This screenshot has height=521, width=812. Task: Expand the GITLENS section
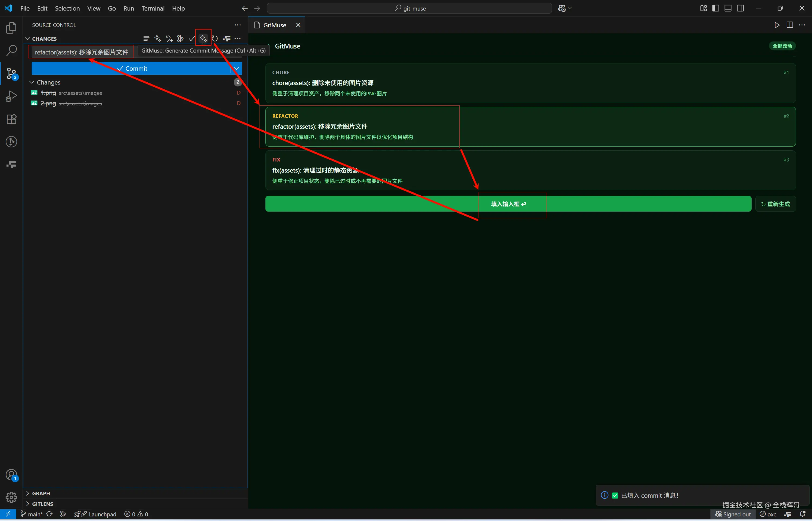[x=42, y=504]
